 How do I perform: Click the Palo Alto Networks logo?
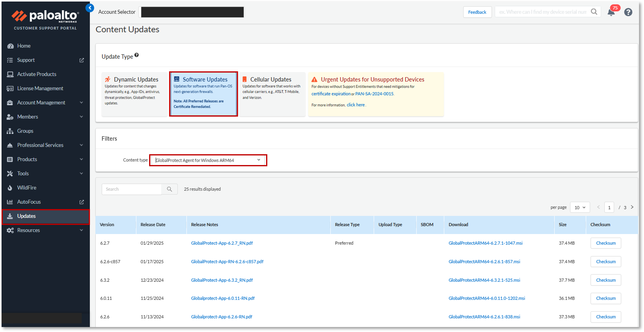click(45, 16)
